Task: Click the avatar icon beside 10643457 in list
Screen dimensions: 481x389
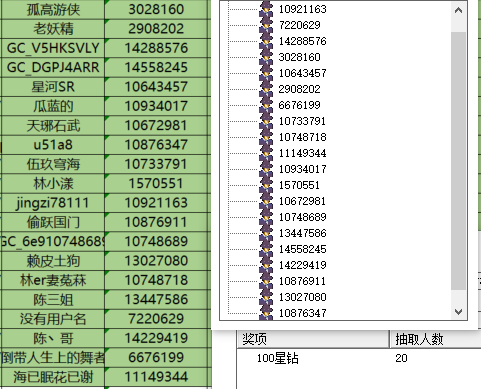Action: pyautogui.click(x=266, y=73)
